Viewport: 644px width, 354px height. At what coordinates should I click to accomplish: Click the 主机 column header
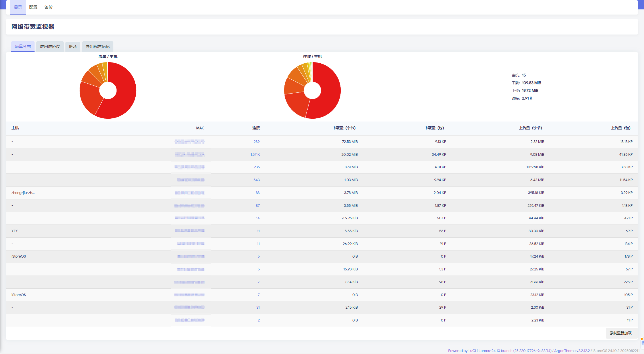[x=15, y=128]
